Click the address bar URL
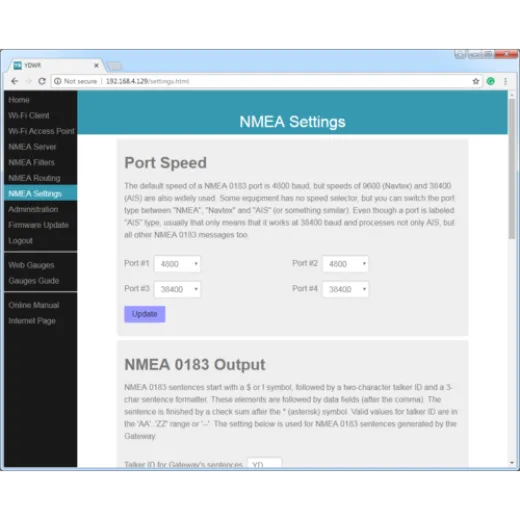This screenshot has height=520, width=520. (x=147, y=81)
